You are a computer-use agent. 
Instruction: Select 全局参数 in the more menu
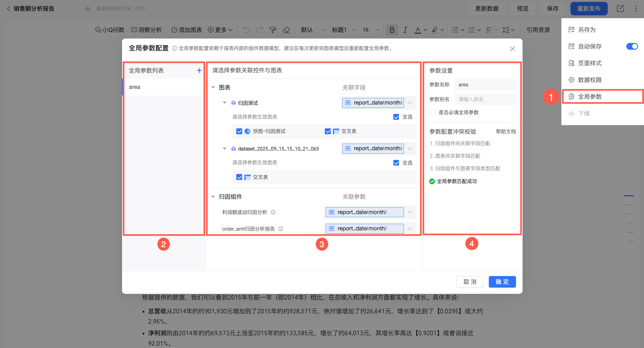point(590,96)
